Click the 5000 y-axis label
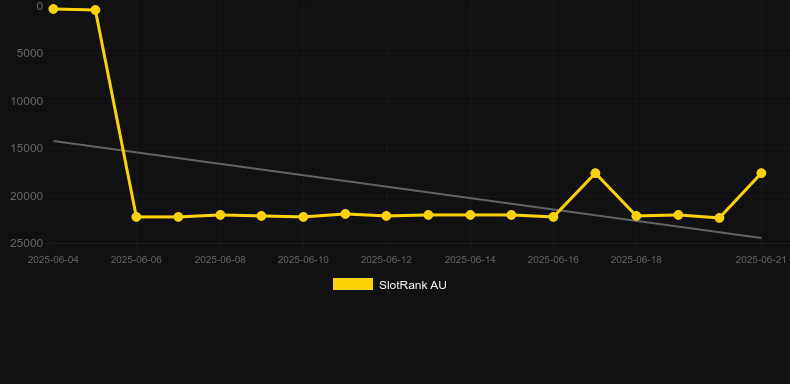The image size is (790, 384). pos(30,53)
